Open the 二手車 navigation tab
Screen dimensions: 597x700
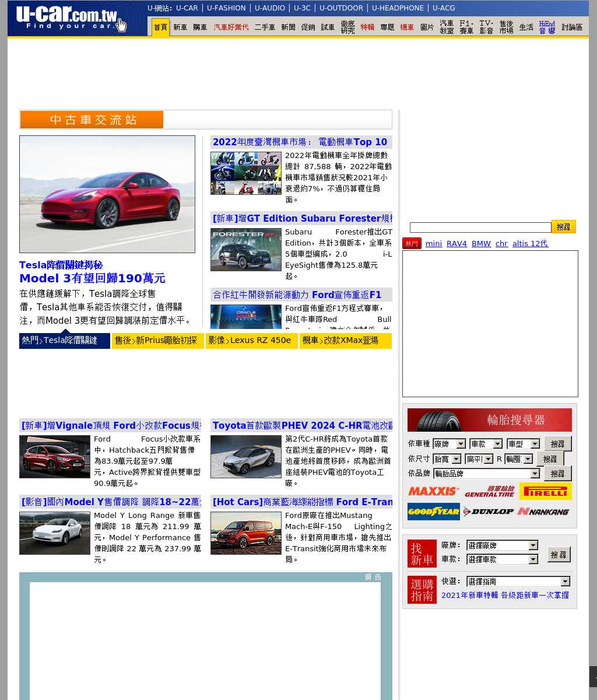[x=265, y=27]
